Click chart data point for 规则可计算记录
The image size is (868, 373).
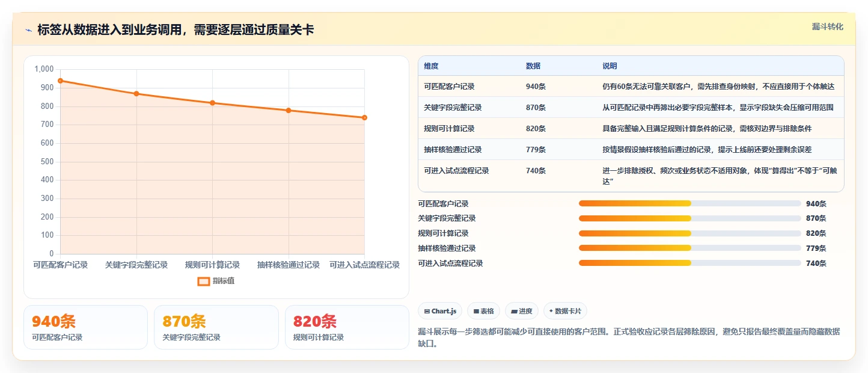tap(212, 103)
